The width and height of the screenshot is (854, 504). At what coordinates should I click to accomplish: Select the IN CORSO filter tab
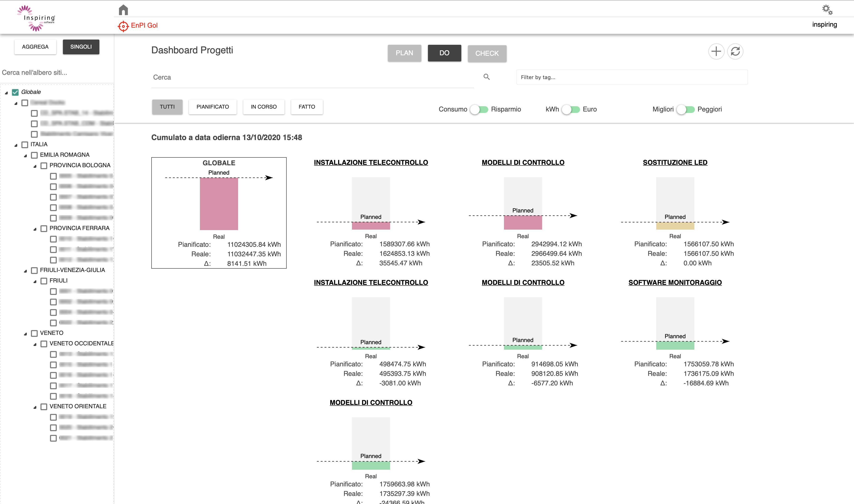[x=264, y=107]
